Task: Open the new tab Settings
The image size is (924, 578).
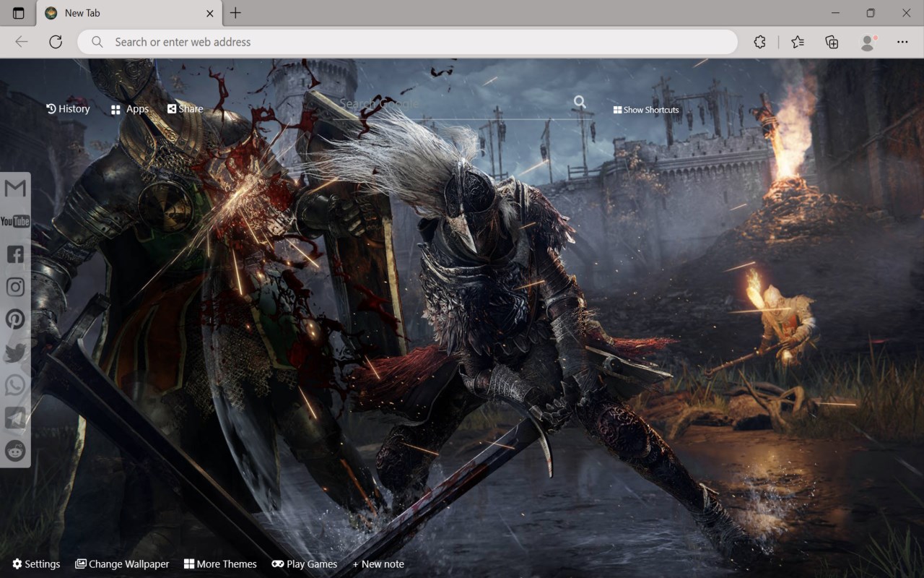Action: (x=36, y=564)
